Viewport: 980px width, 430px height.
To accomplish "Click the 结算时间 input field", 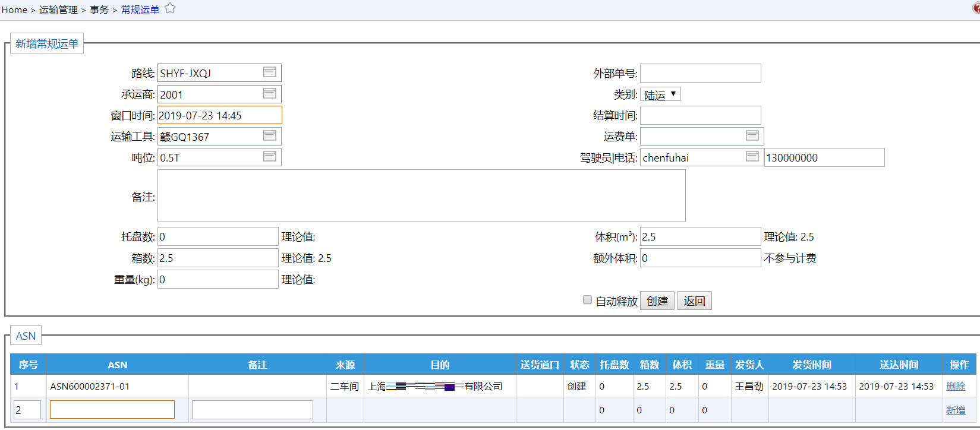I will pos(701,115).
